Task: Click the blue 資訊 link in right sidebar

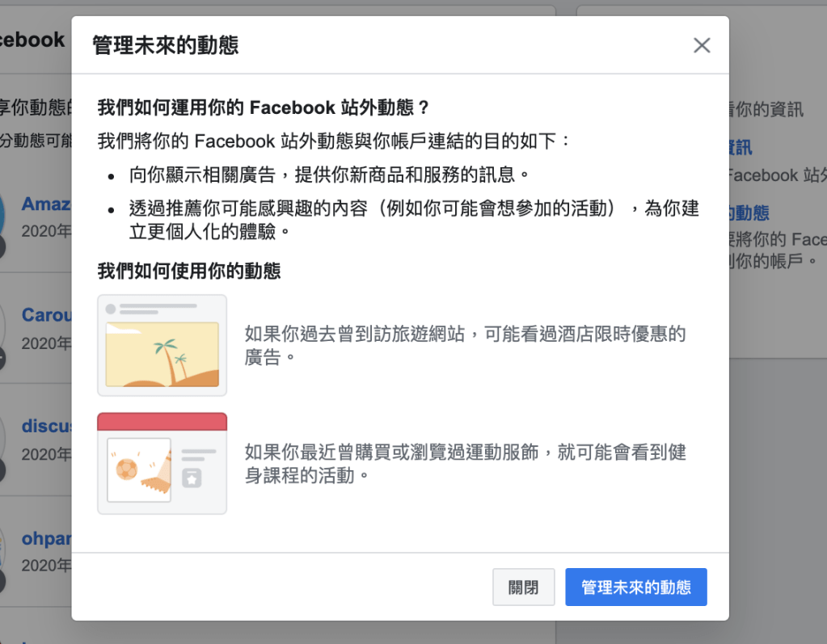Action: [740, 146]
